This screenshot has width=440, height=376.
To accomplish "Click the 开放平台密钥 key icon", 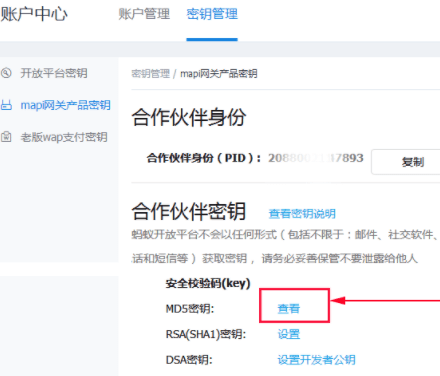I will coord(6,73).
